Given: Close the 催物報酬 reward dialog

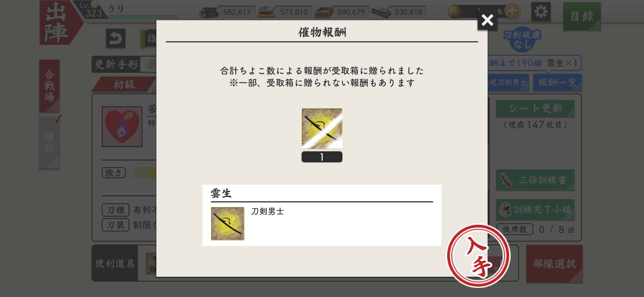Looking at the screenshot, I should (487, 20).
